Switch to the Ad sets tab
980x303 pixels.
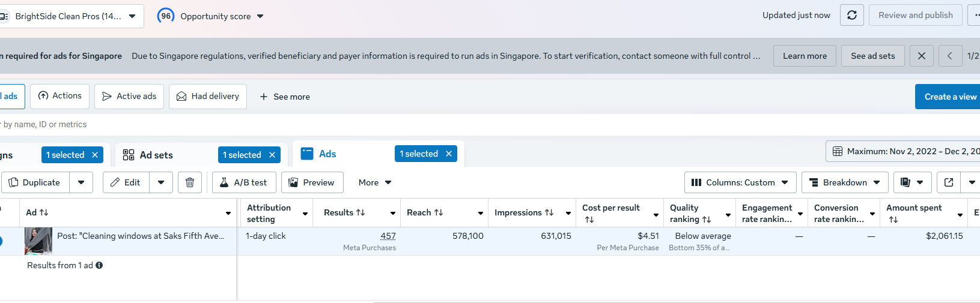coord(156,155)
